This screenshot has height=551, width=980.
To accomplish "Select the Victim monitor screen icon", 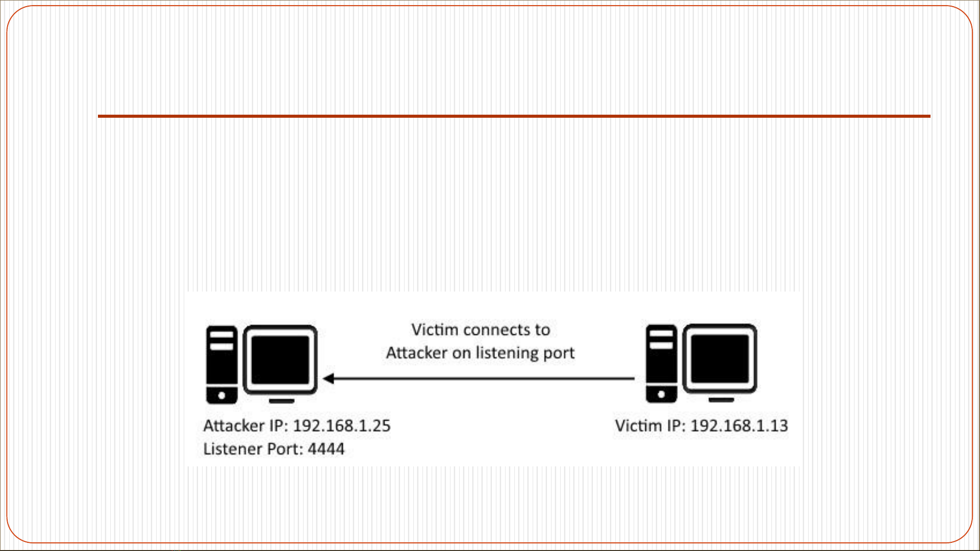I will point(720,359).
